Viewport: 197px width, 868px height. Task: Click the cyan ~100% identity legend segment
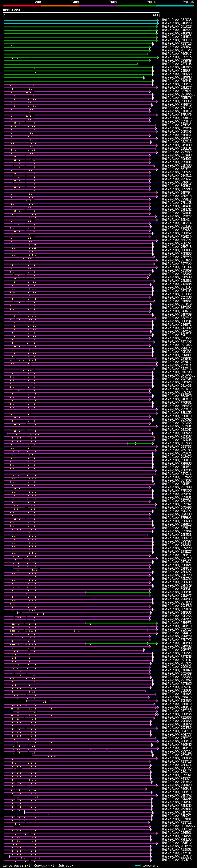click(x=175, y=6)
